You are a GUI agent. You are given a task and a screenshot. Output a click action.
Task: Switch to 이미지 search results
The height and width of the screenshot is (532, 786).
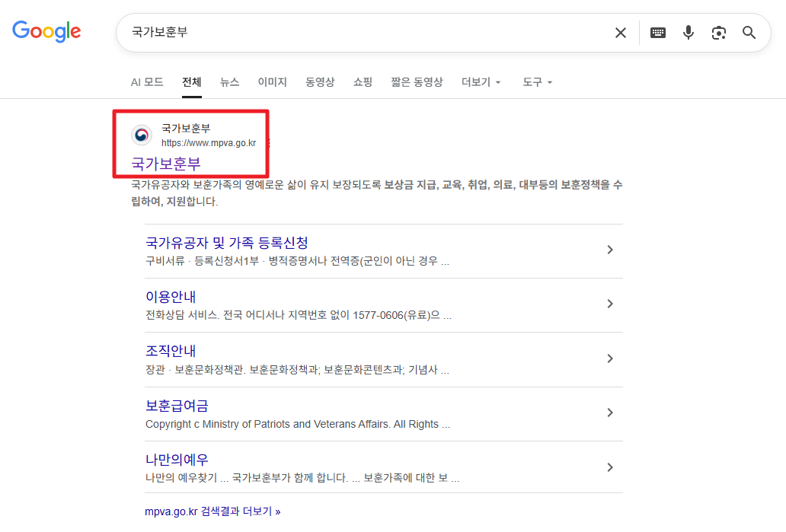pos(272,81)
